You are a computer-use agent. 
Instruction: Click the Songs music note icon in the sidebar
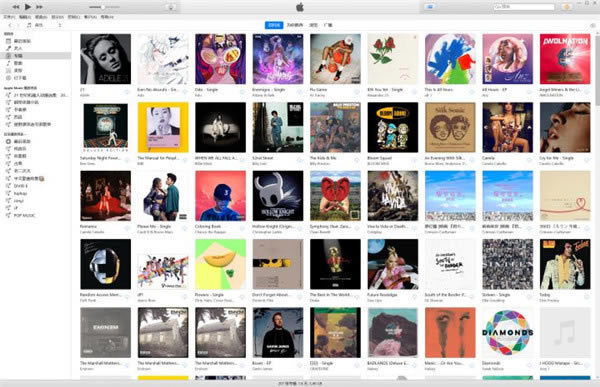(8, 63)
